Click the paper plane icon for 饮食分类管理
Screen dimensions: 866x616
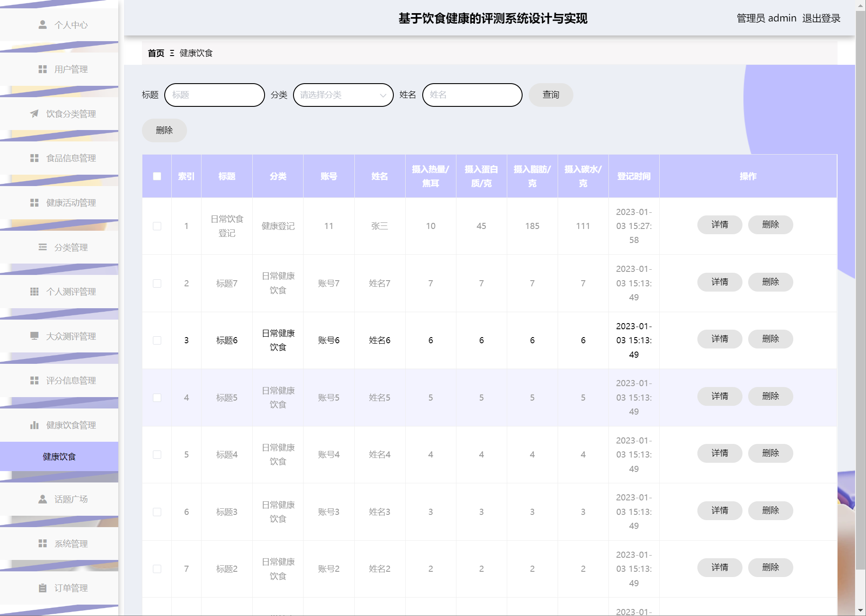(34, 114)
